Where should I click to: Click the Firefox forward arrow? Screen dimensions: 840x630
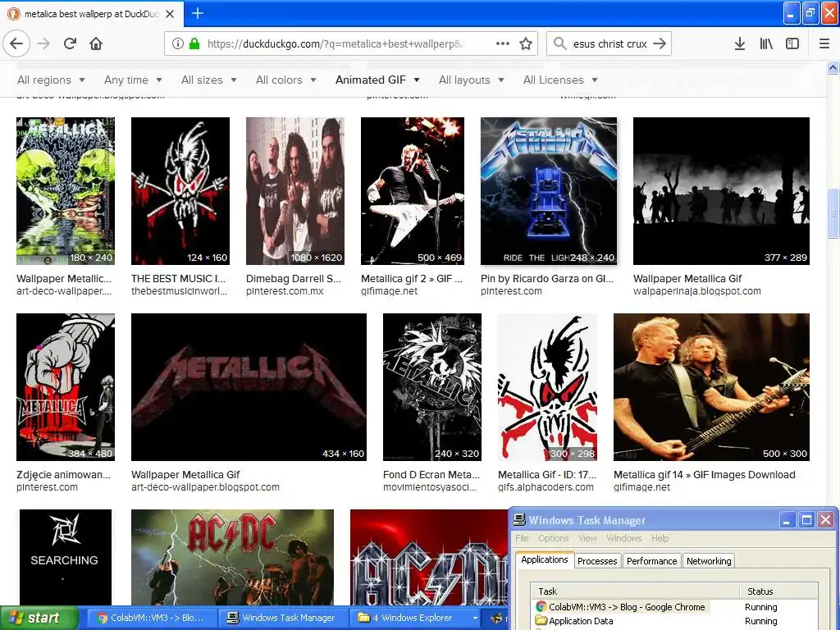click(x=43, y=43)
